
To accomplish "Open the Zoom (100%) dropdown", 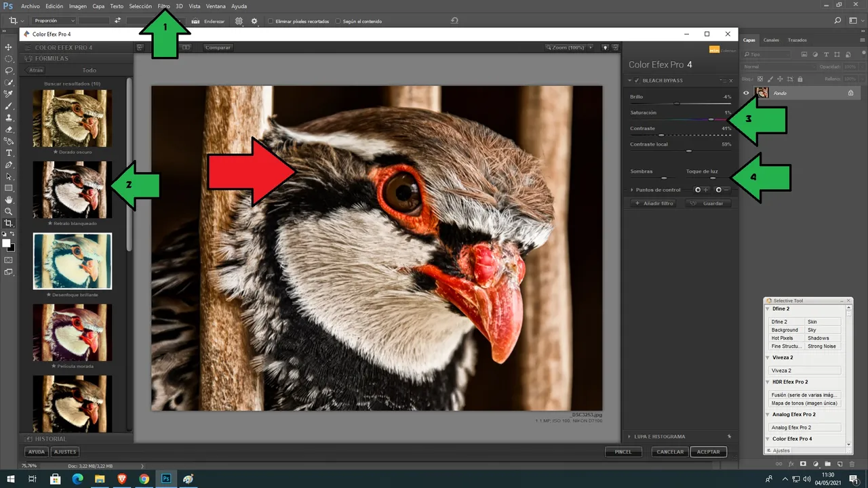I will (568, 47).
